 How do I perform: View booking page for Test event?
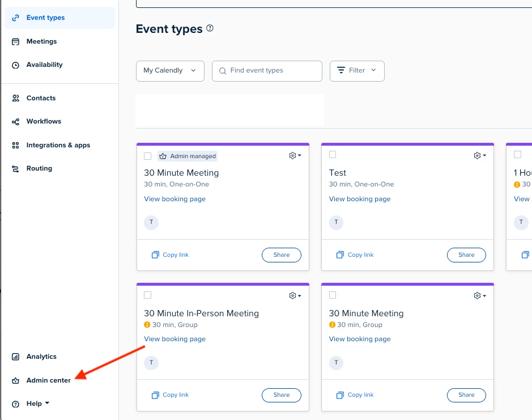(360, 199)
